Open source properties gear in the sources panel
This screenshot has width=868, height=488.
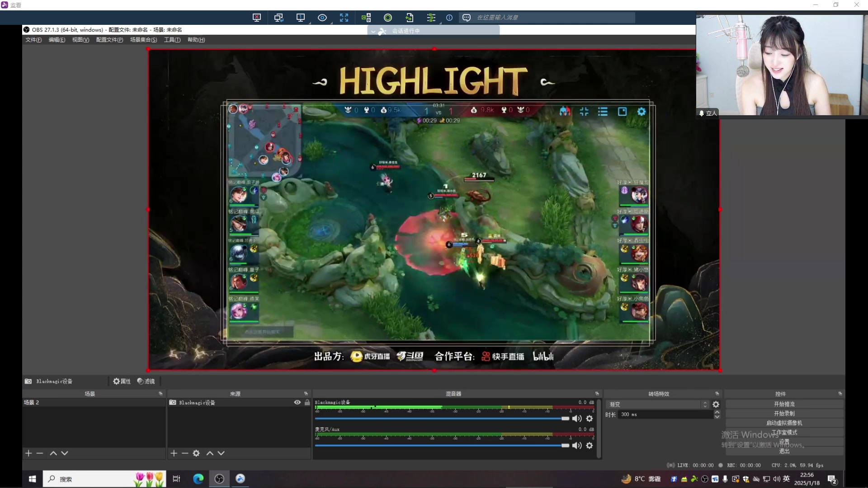coord(196,453)
